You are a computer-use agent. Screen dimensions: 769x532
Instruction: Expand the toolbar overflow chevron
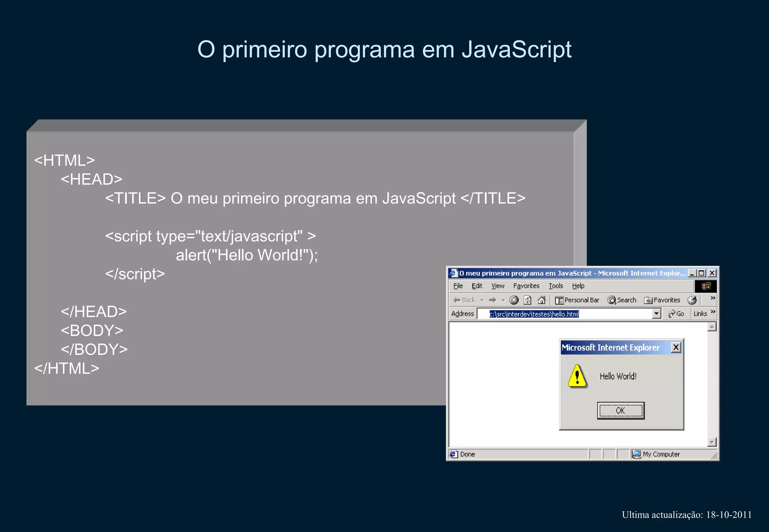[713, 298]
